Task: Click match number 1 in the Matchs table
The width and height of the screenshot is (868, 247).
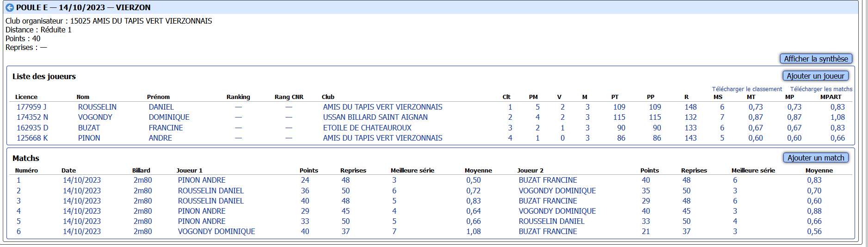Action: [18, 180]
